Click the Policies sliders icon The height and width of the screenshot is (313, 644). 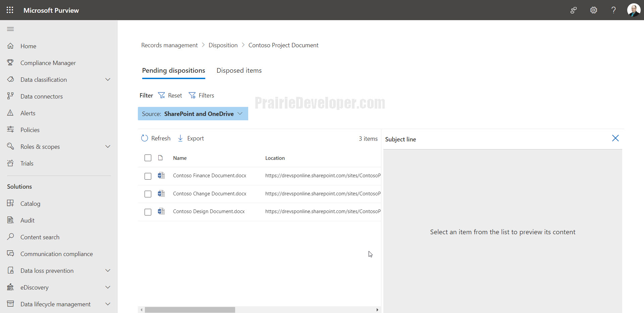pos(10,130)
